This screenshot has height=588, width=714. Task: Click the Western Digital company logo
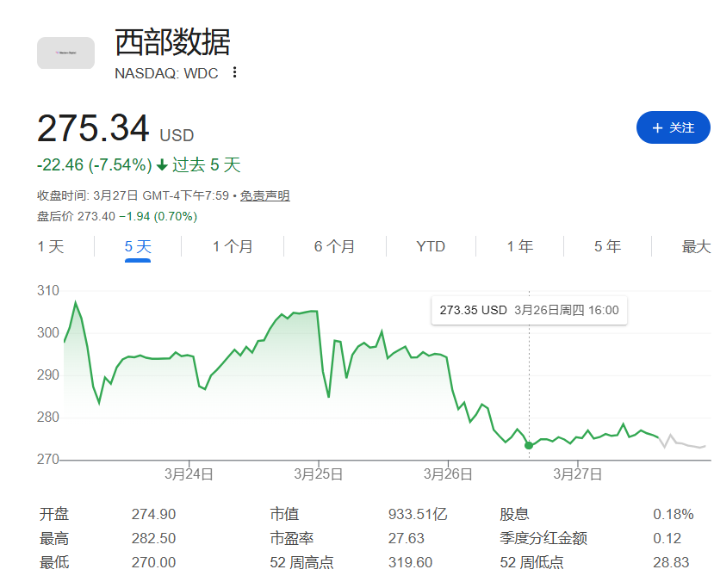(x=65, y=52)
